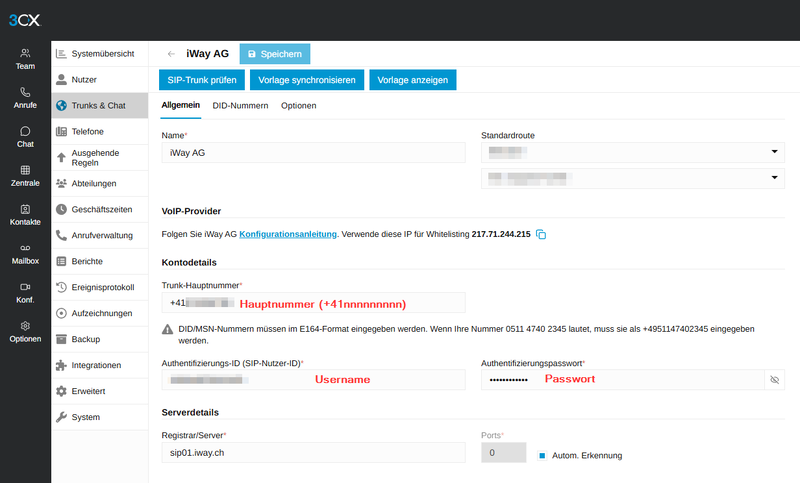Image resolution: width=800 pixels, height=483 pixels.
Task: Open the Zentrale switchboard section
Action: (x=25, y=176)
